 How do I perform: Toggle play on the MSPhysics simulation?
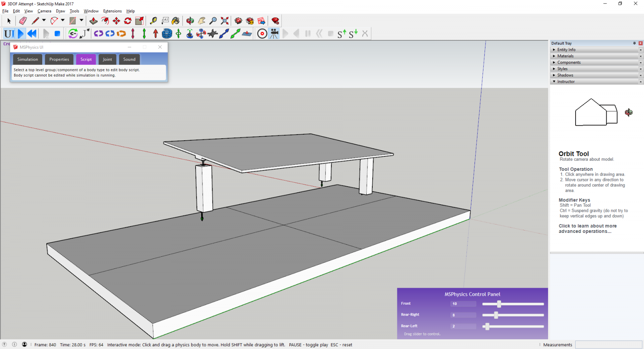[x=21, y=34]
